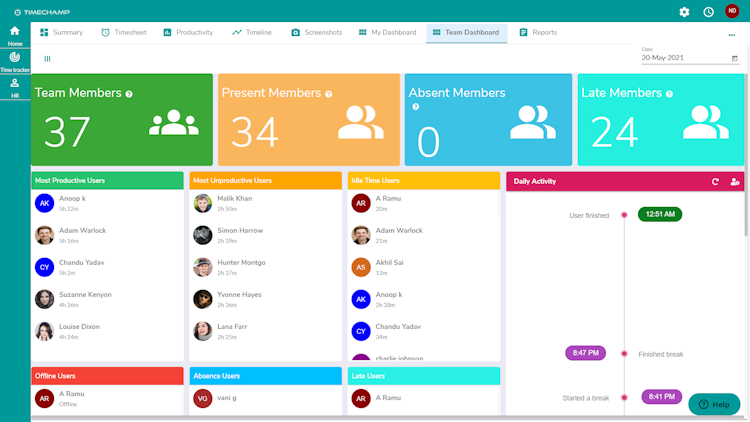Click CY avatar for Chandu Yadav in Most Productive

pos(44,267)
